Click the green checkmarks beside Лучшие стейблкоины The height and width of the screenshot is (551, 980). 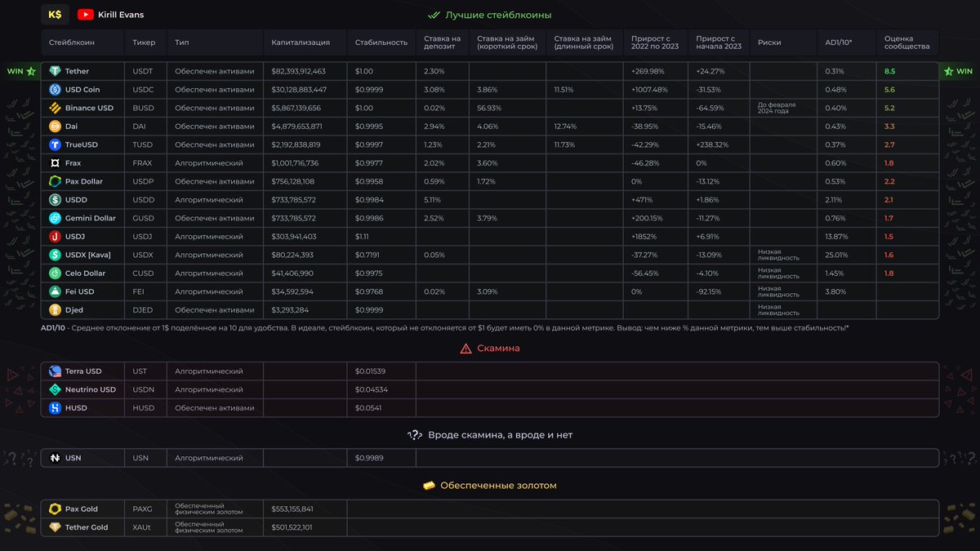tap(434, 15)
